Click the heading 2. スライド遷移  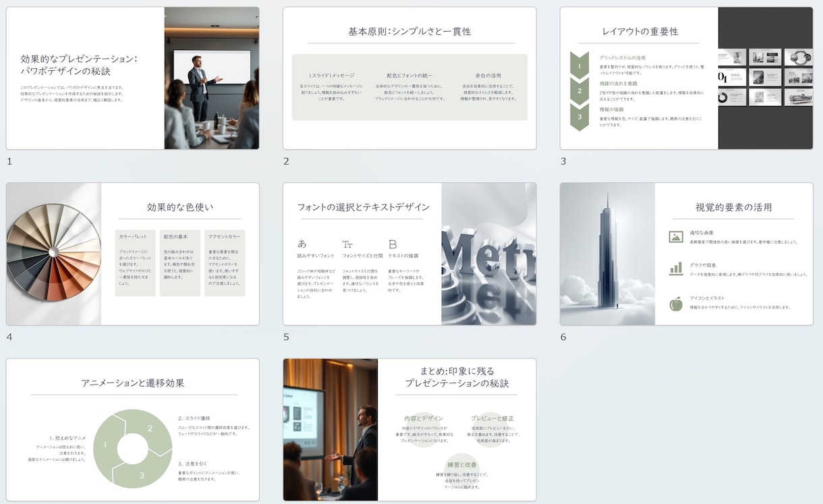click(194, 418)
